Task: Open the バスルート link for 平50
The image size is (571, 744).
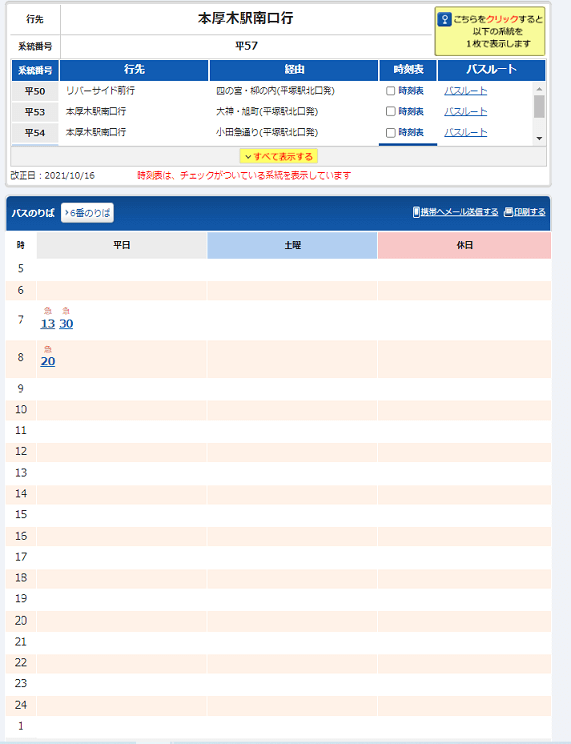Action: [466, 91]
